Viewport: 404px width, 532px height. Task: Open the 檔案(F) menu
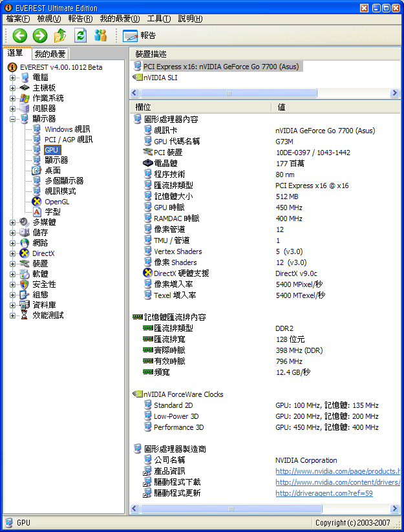tap(18, 19)
